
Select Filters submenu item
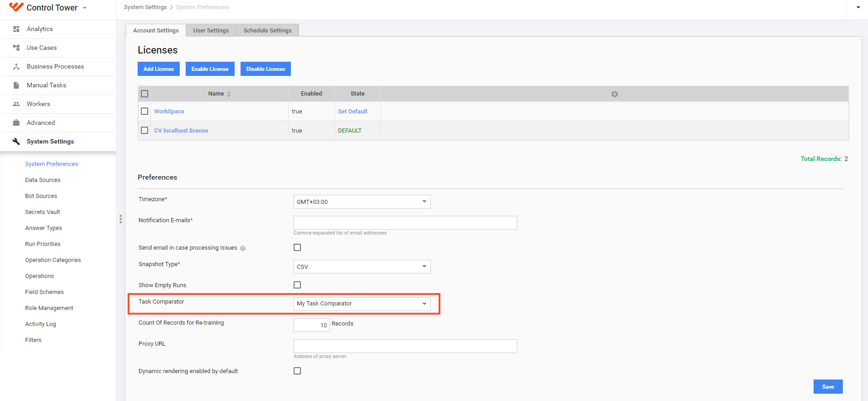point(33,340)
